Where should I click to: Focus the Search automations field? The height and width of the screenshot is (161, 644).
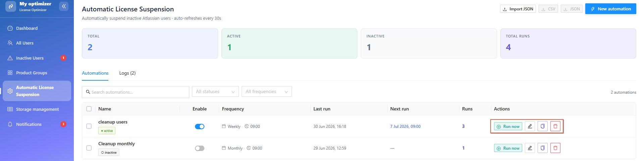pos(136,92)
